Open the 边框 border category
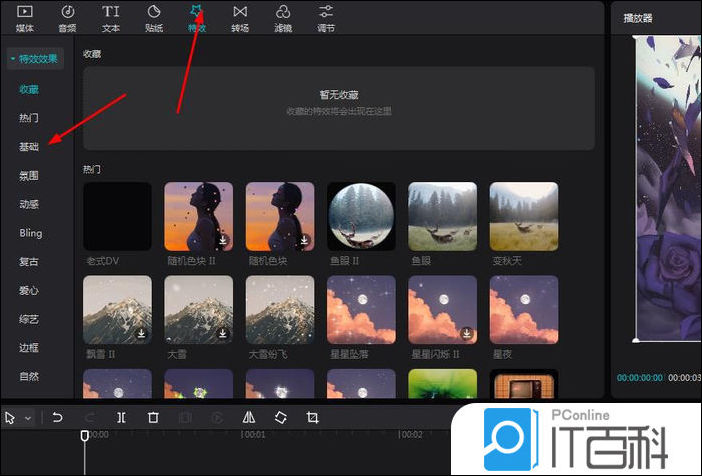This screenshot has width=702, height=476. [x=29, y=347]
